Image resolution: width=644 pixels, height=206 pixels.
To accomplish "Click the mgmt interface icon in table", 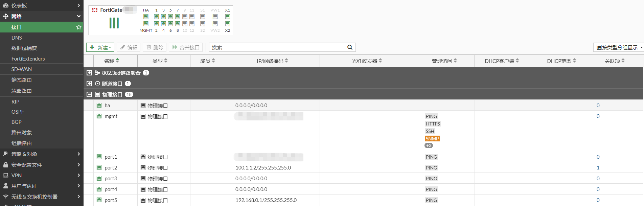I will [x=99, y=116].
